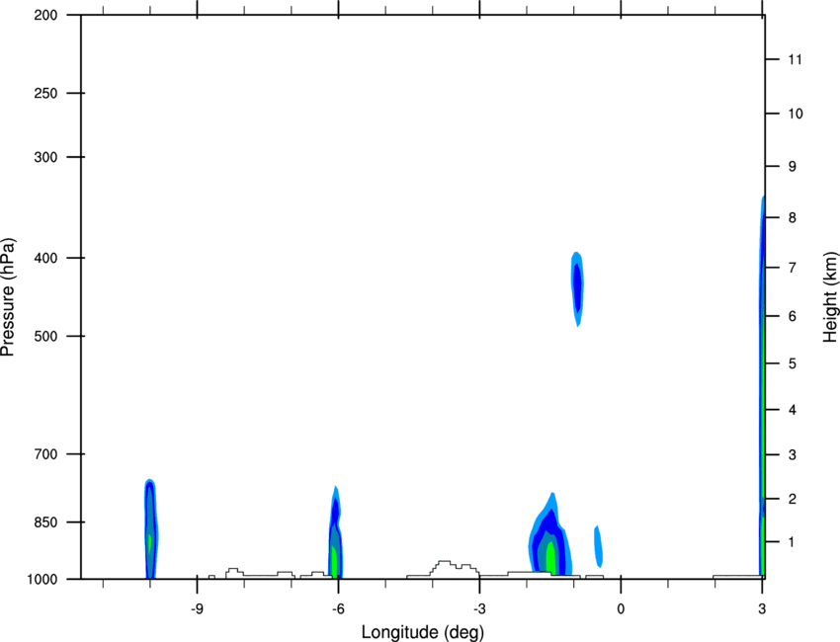Image resolution: width=840 pixels, height=642 pixels.
Task: Select the 200 pressure tick label
Action: pos(45,15)
